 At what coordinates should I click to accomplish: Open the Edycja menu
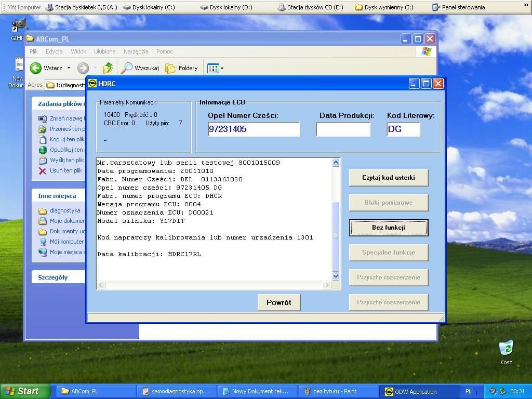click(x=54, y=51)
